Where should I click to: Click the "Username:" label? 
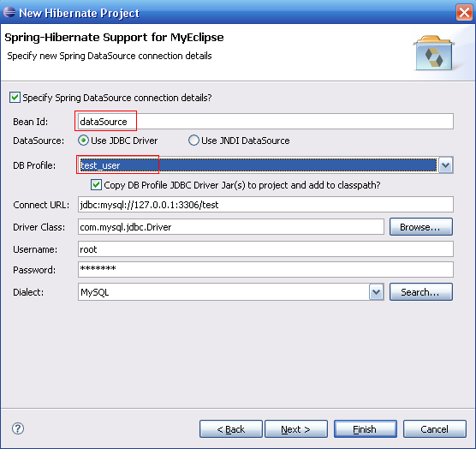[35, 249]
